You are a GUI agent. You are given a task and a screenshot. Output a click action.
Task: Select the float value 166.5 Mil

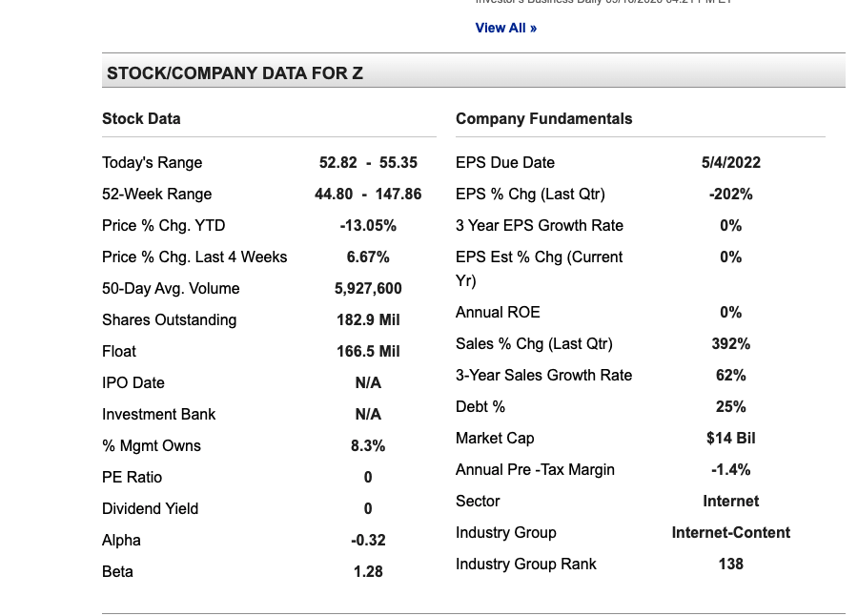coord(368,352)
